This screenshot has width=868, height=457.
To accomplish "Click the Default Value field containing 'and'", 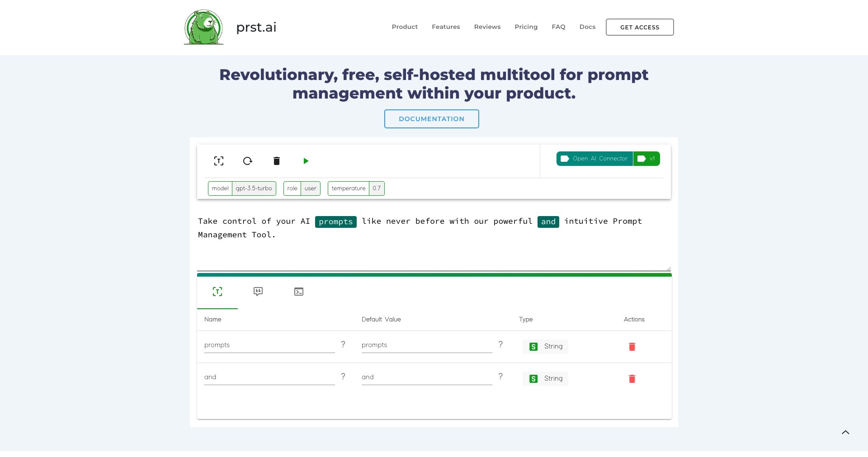I will tap(427, 377).
